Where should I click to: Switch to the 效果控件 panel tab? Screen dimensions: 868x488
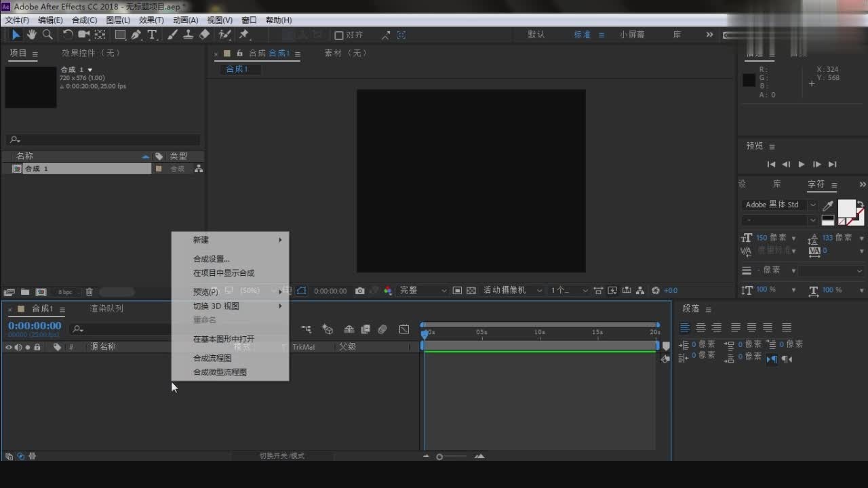[91, 53]
